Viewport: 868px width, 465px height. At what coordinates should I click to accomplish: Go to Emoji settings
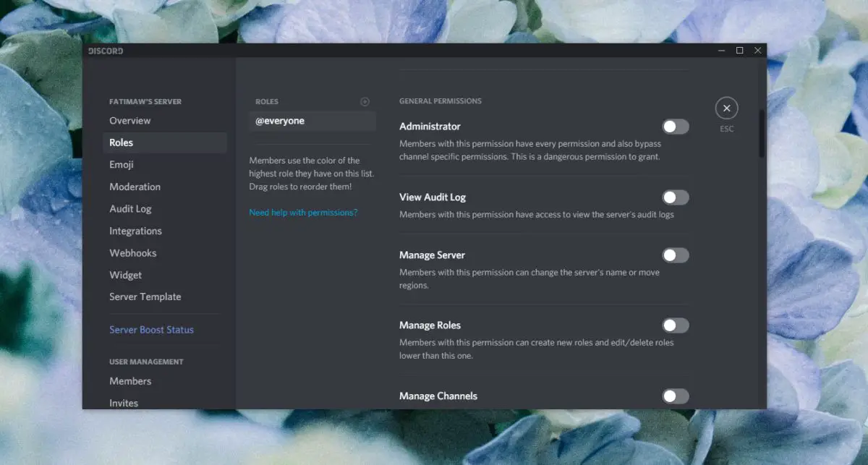tap(165, 165)
